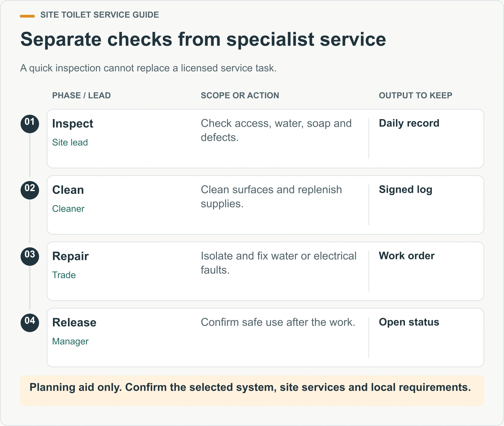Click "Isolate and fix water or electrical faults."
The width and height of the screenshot is (504, 426).
(278, 263)
